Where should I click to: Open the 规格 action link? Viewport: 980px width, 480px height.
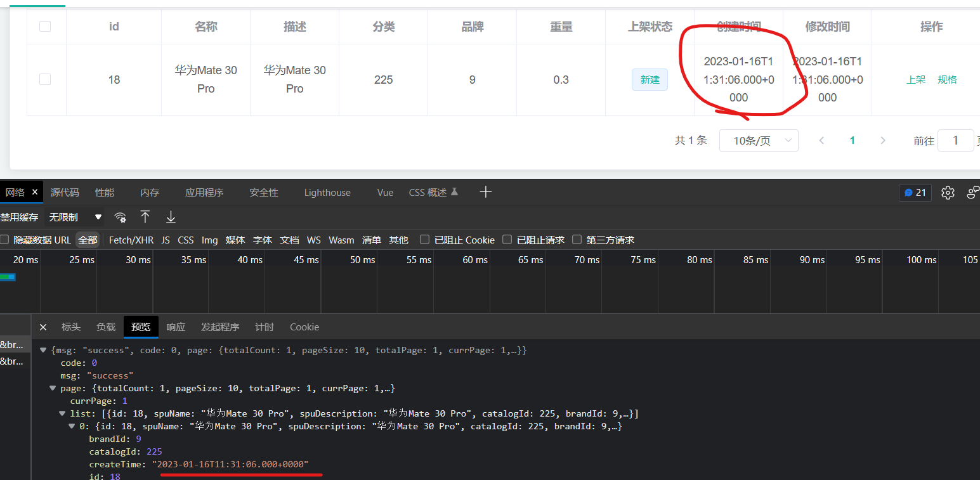click(x=947, y=79)
